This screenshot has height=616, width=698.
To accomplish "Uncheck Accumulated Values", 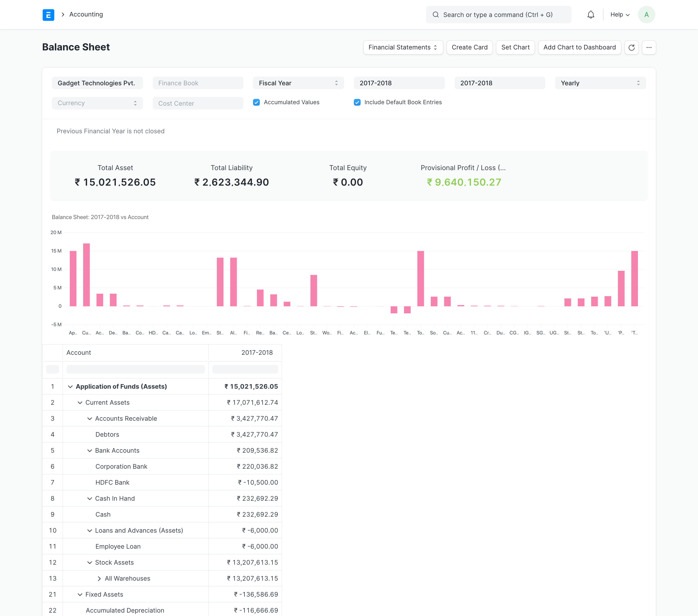I will [x=256, y=102].
